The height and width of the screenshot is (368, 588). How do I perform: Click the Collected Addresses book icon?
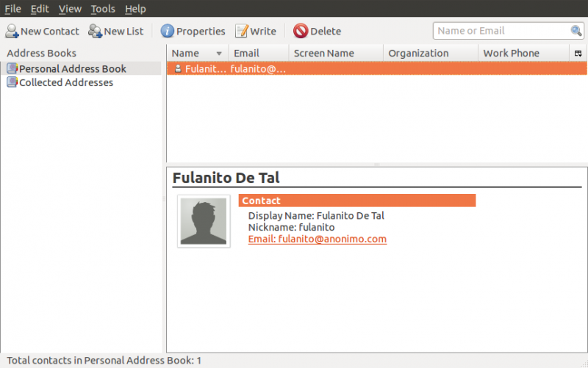12,82
